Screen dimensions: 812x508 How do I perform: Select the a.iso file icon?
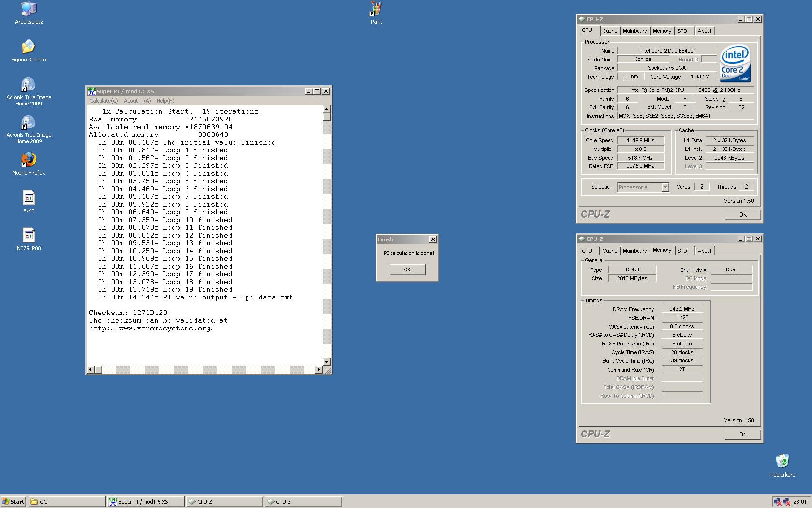pos(29,202)
